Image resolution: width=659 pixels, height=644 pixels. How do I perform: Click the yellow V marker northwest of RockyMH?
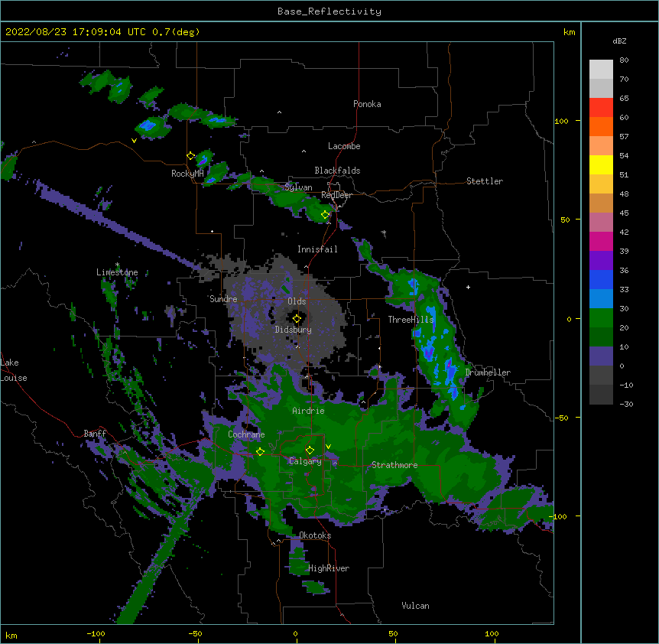(134, 141)
